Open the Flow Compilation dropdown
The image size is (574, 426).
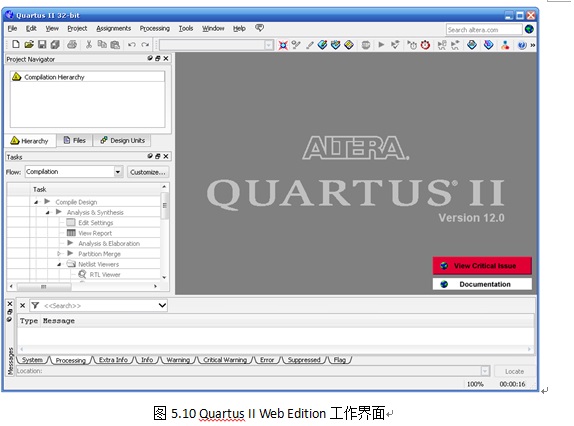coord(118,172)
